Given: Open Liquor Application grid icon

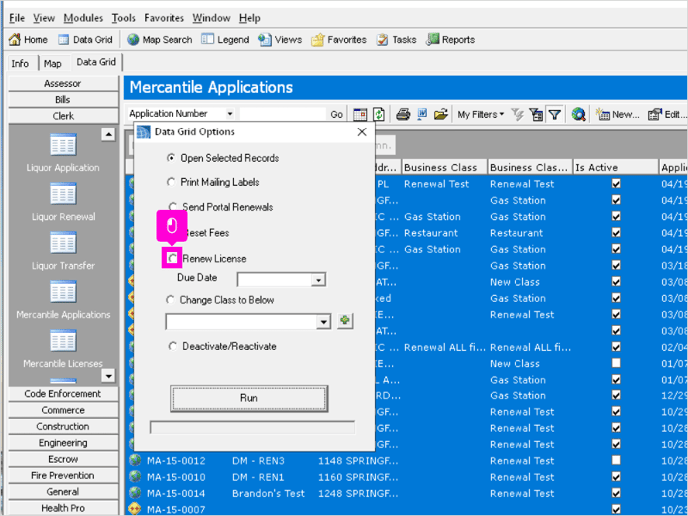Looking at the screenshot, I should (63, 145).
